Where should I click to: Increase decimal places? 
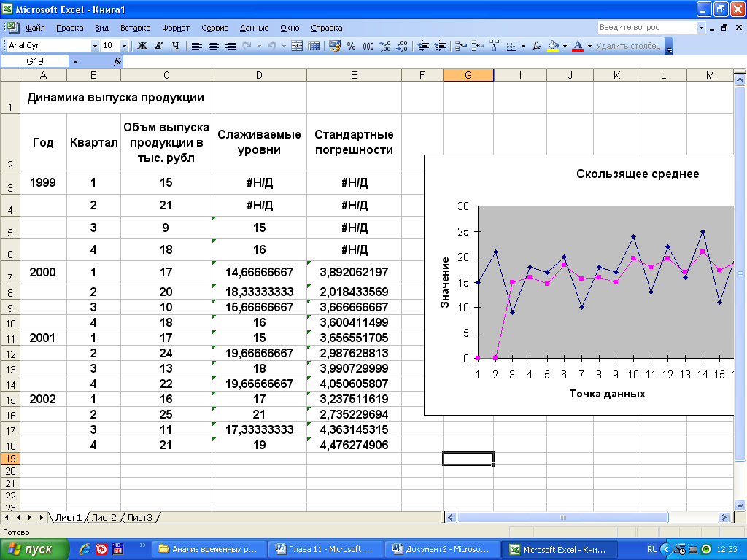coord(385,46)
